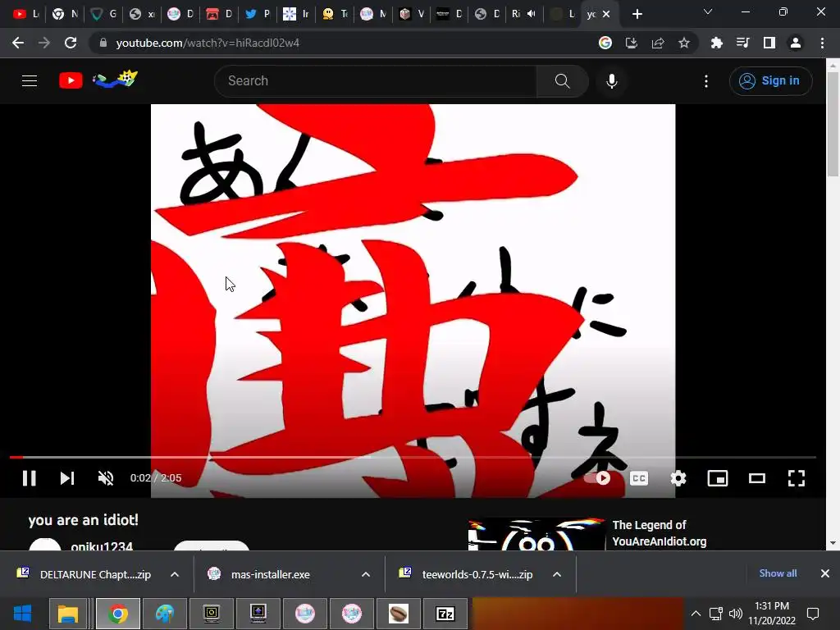Open Windows Start menu
Viewport: 840px width, 630px height.
pyautogui.click(x=22, y=614)
